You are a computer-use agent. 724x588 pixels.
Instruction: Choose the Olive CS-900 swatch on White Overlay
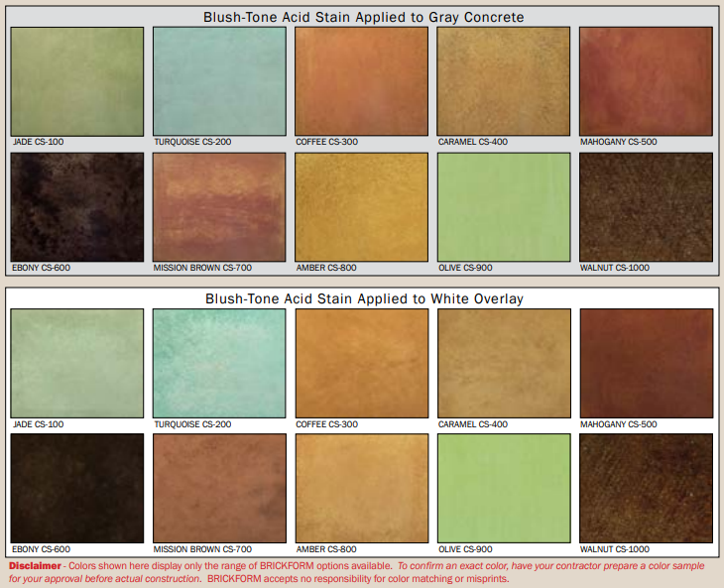tap(504, 488)
